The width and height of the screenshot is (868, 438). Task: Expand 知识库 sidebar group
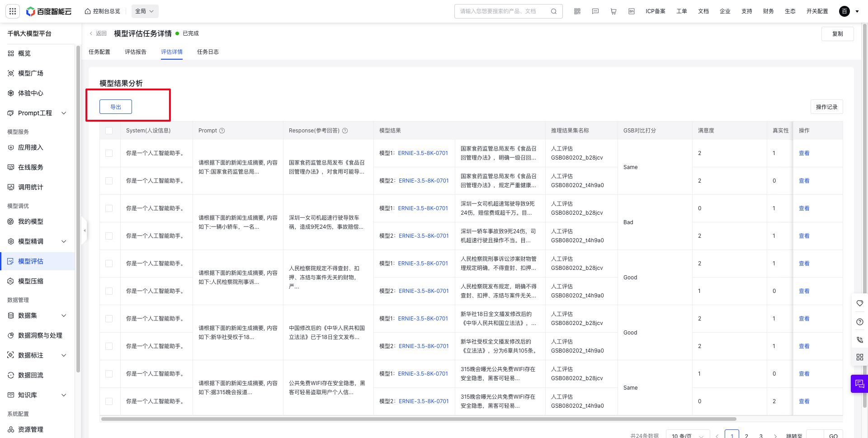[64, 395]
